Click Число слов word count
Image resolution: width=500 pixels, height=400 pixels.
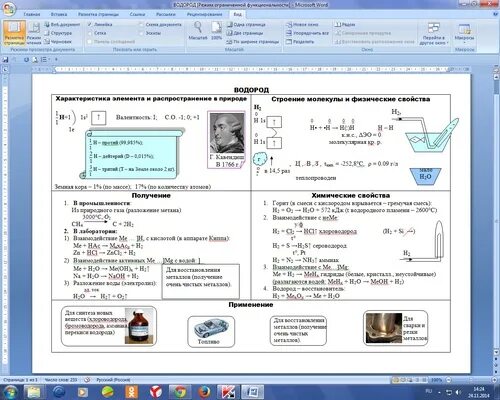[61, 380]
